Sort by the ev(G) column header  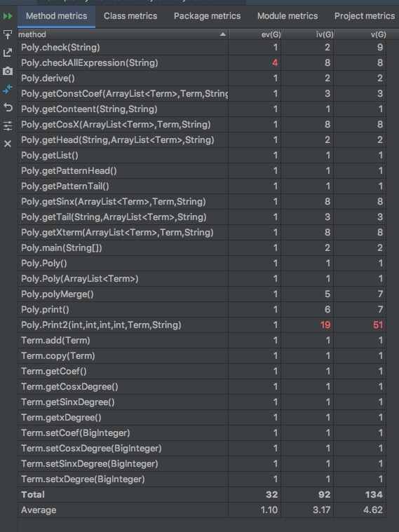[255, 34]
